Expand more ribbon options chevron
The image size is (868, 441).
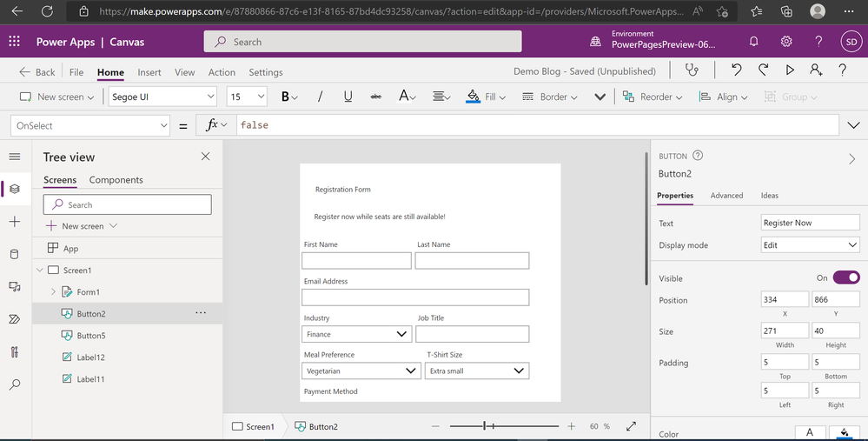coord(600,97)
